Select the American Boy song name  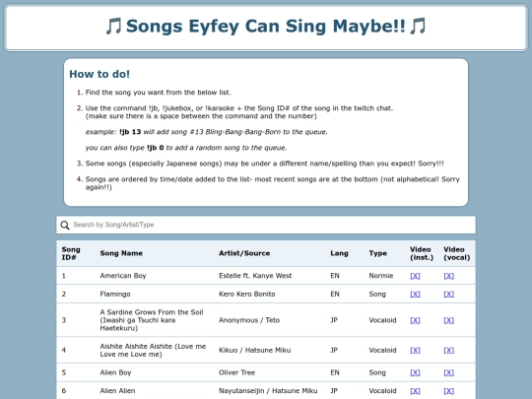pyautogui.click(x=123, y=276)
